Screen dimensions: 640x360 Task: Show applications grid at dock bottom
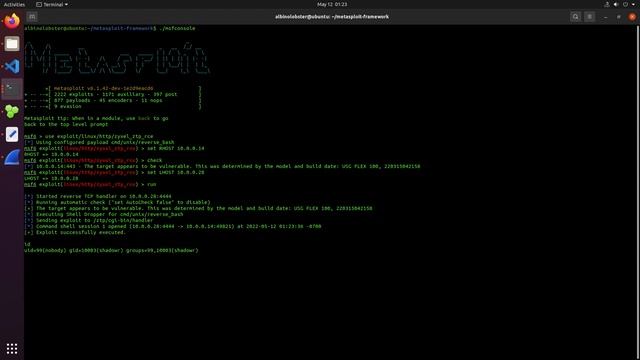point(12,348)
